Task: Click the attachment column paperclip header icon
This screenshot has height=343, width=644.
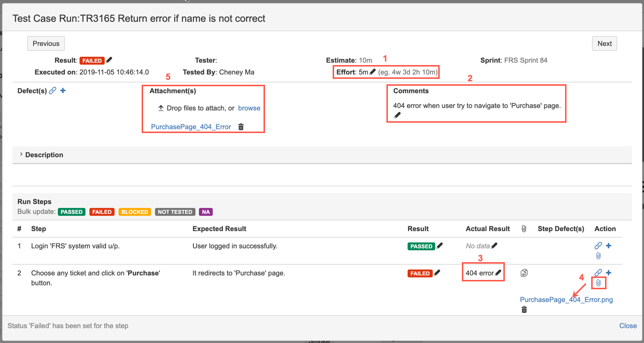Action: 524,229
